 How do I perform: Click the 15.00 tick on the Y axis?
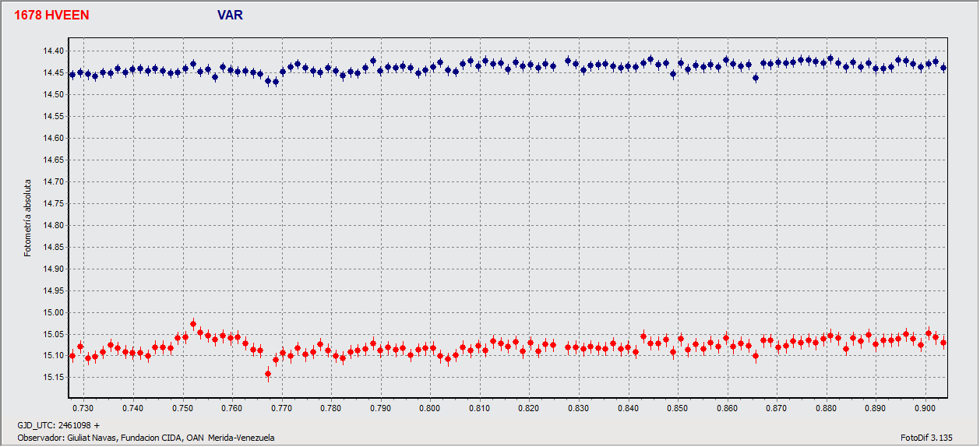55,312
